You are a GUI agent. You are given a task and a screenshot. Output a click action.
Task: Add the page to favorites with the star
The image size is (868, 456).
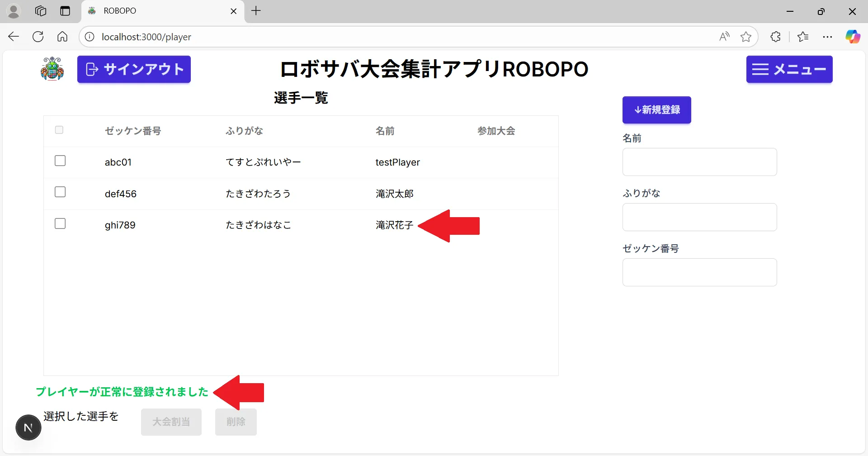(745, 37)
